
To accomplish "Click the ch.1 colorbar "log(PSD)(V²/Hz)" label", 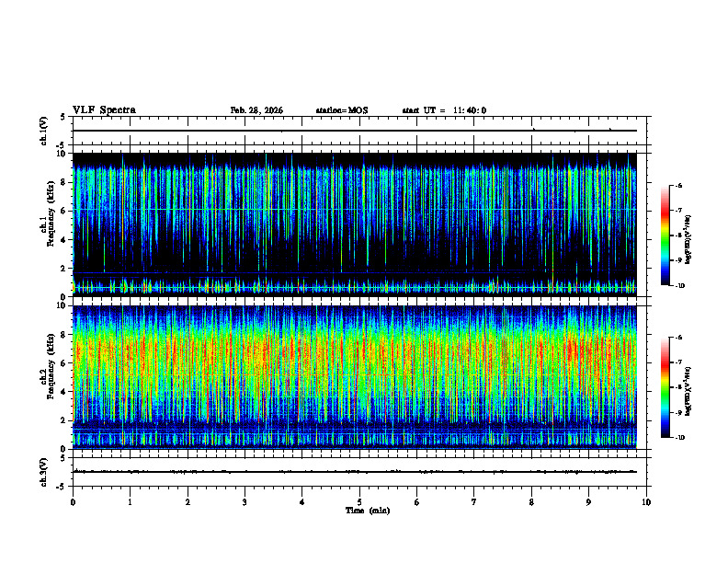I will click(688, 239).
